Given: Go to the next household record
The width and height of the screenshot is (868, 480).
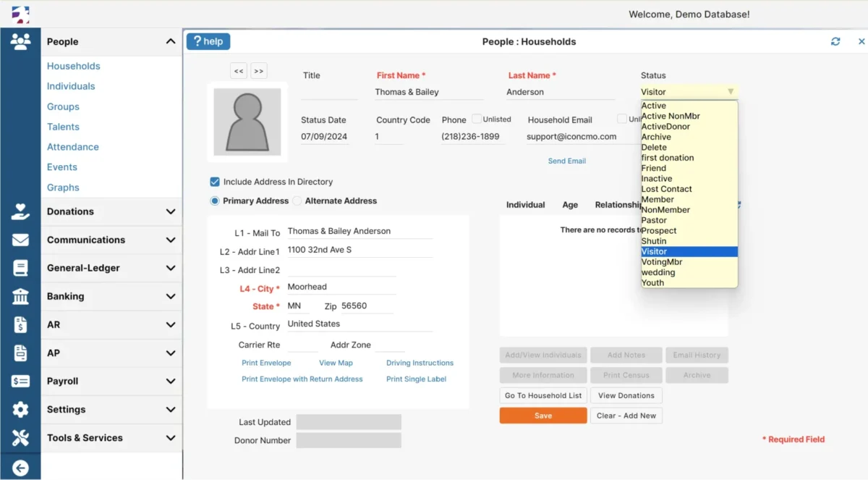Looking at the screenshot, I should point(259,71).
